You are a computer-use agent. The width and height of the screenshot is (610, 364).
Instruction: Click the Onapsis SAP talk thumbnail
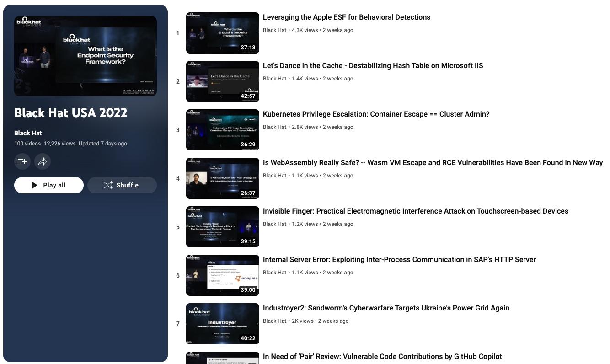[222, 275]
